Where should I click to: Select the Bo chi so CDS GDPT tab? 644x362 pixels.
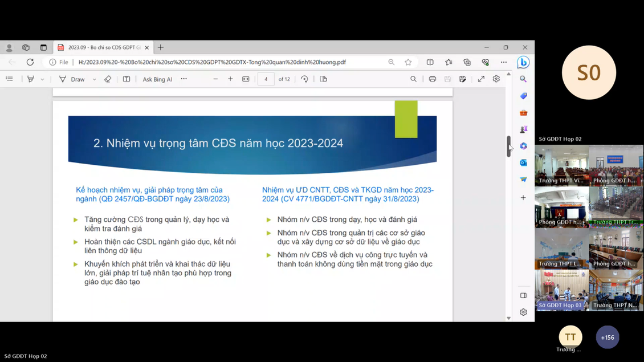click(x=103, y=48)
